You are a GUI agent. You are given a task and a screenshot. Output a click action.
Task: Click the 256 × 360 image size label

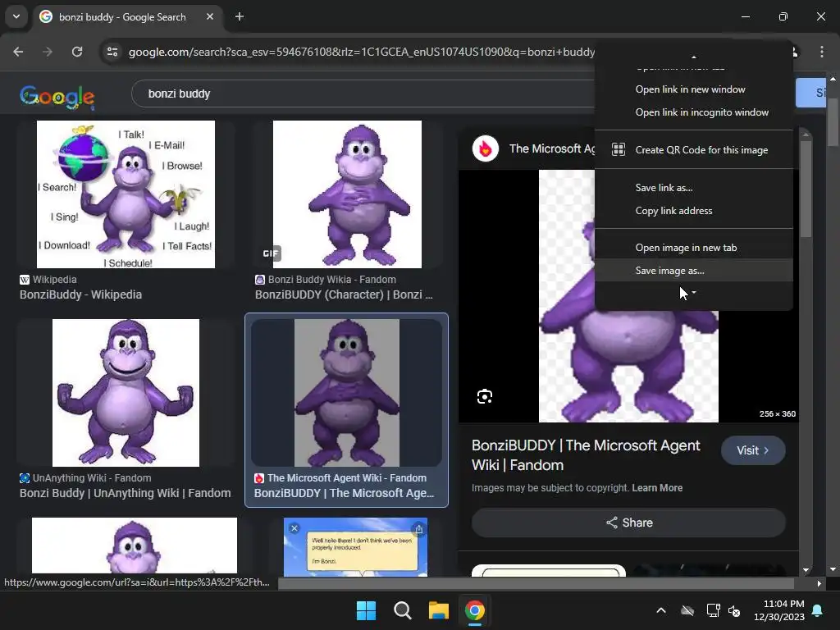tap(777, 414)
